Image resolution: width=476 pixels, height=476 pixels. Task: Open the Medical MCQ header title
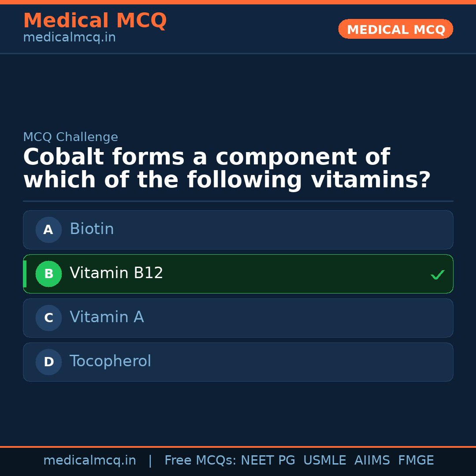(95, 21)
